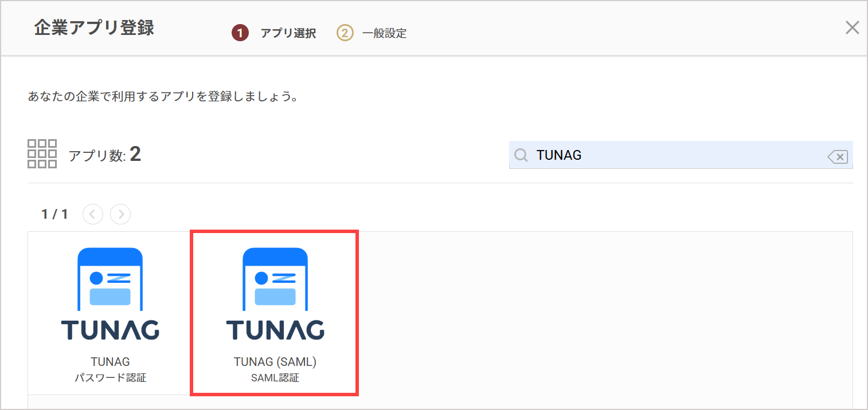Open step 1 アプリ選択
The image size is (868, 410).
(274, 33)
